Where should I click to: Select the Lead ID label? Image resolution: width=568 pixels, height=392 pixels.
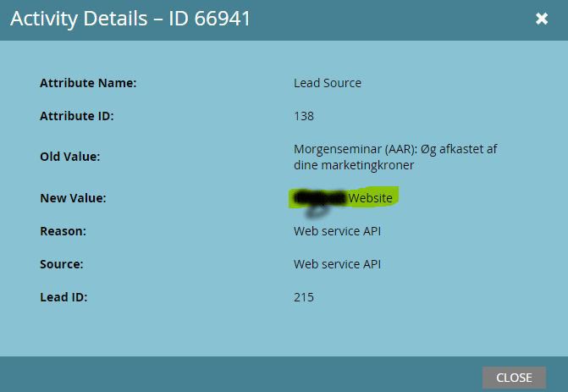click(x=63, y=297)
